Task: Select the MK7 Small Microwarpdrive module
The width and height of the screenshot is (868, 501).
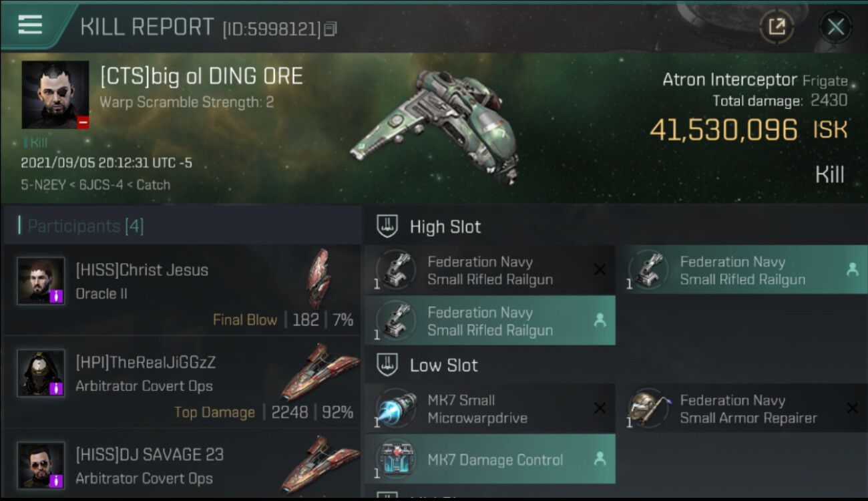Action: (490, 409)
